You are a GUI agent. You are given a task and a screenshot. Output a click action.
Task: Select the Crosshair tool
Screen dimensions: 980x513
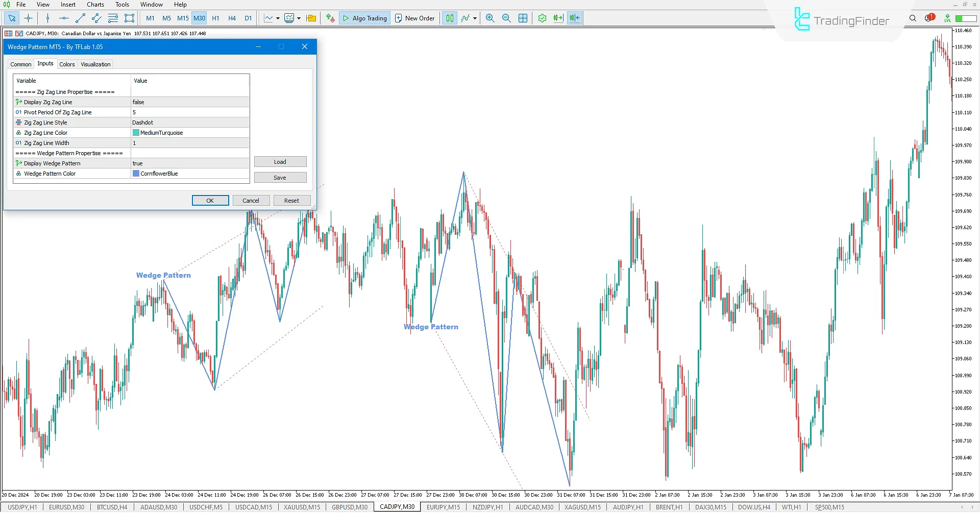pos(29,18)
